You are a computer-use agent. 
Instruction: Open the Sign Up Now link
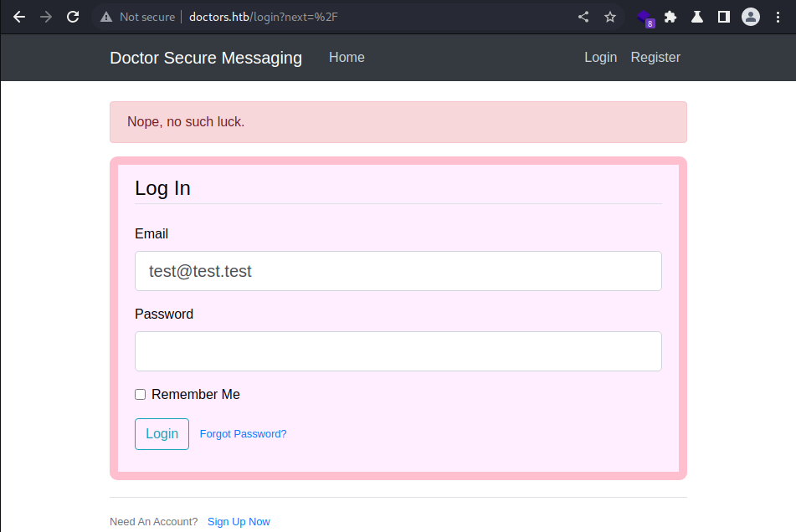coord(239,522)
